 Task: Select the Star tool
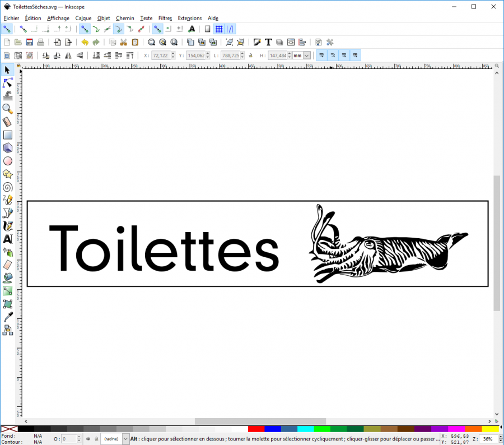tap(7, 174)
